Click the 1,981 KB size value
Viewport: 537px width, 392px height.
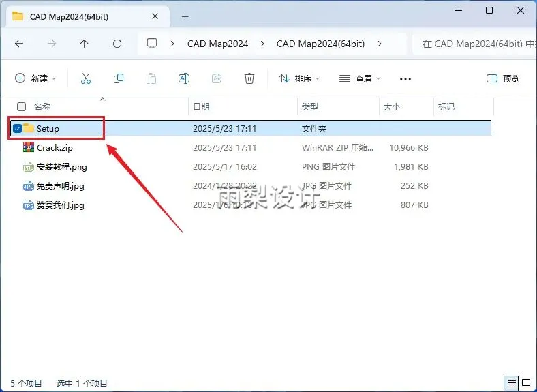pyautogui.click(x=411, y=167)
